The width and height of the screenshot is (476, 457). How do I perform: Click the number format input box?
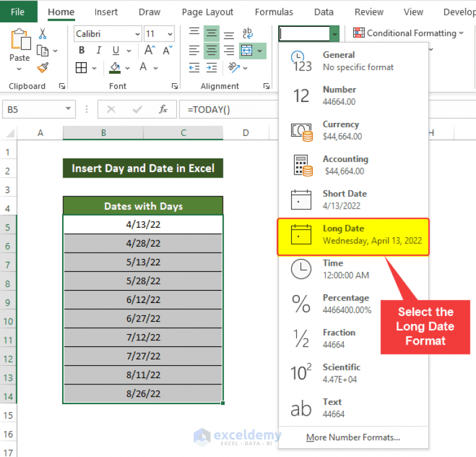coord(305,34)
